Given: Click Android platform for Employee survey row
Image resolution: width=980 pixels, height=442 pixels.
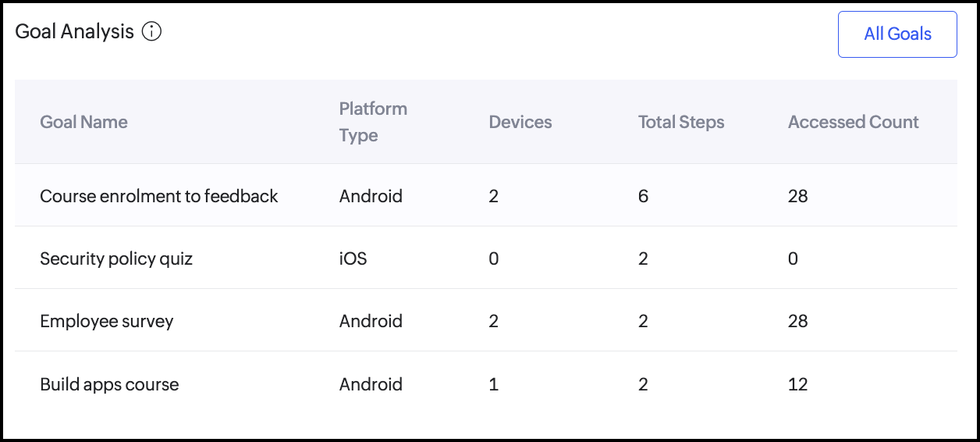Looking at the screenshot, I should click(x=371, y=321).
